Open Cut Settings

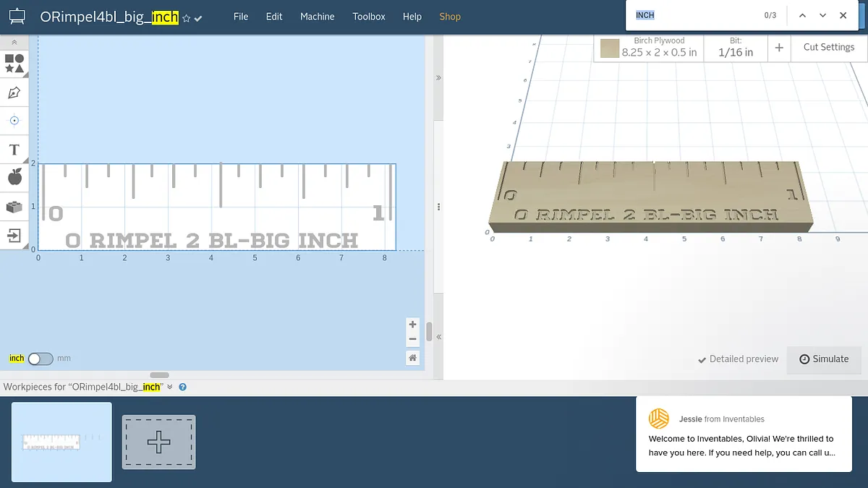tap(828, 47)
